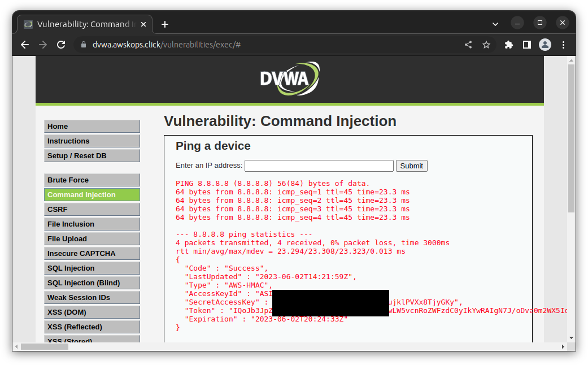Viewport: 588px width, 365px height.
Task: Open Insecure CAPTCHA page
Action: [x=92, y=254]
